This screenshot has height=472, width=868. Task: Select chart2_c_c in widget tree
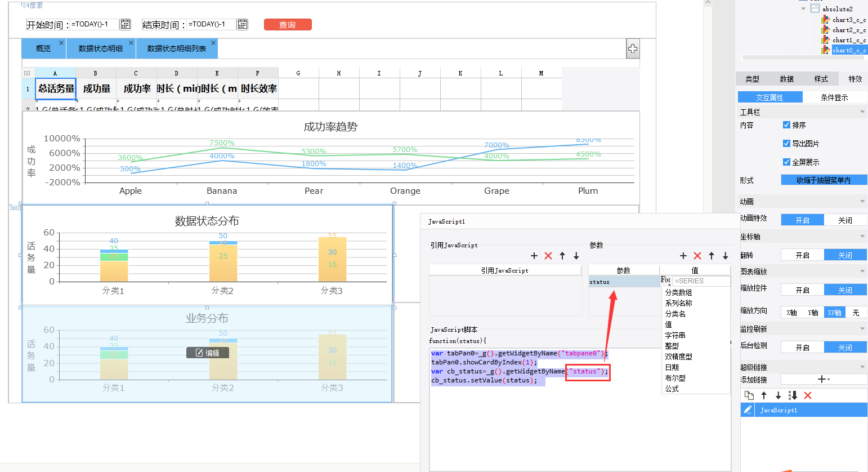point(849,30)
